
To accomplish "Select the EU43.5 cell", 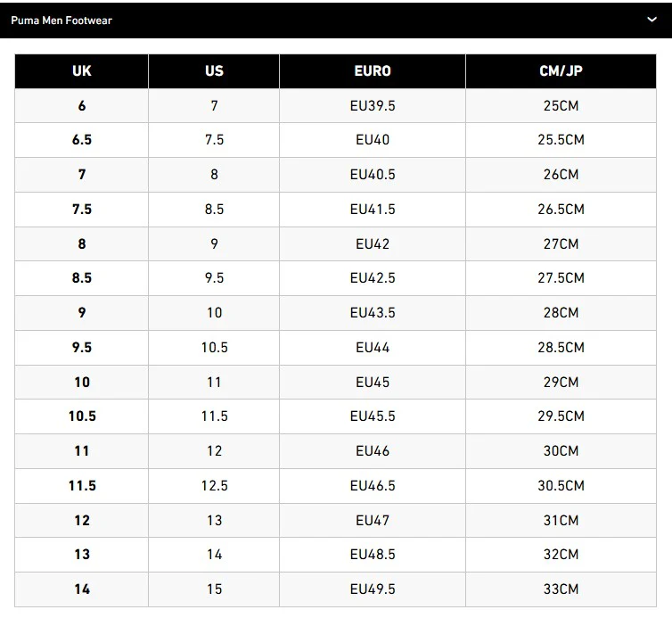I will 373,313.
